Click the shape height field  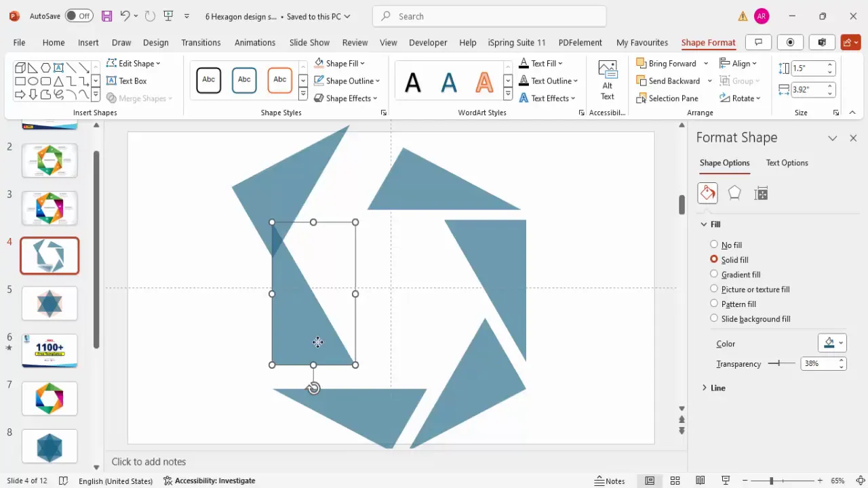[806, 68]
